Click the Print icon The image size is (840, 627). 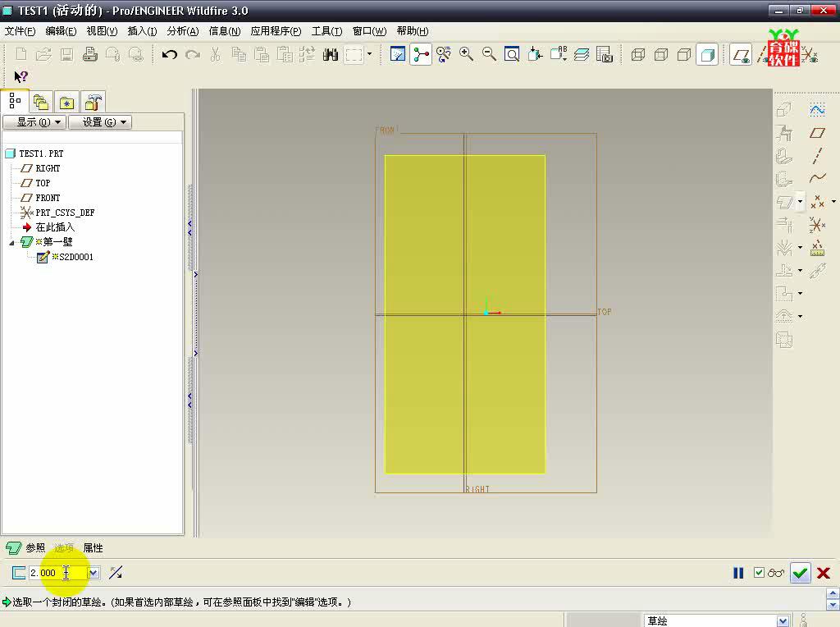coord(90,54)
